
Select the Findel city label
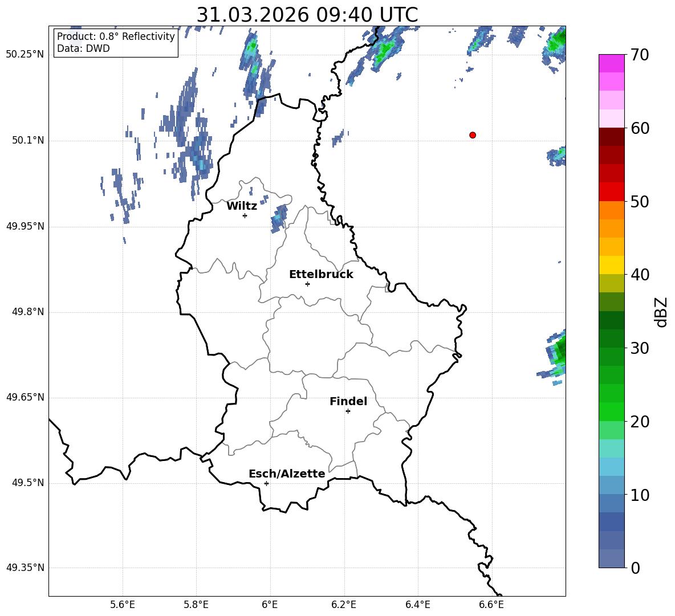click(x=348, y=401)
